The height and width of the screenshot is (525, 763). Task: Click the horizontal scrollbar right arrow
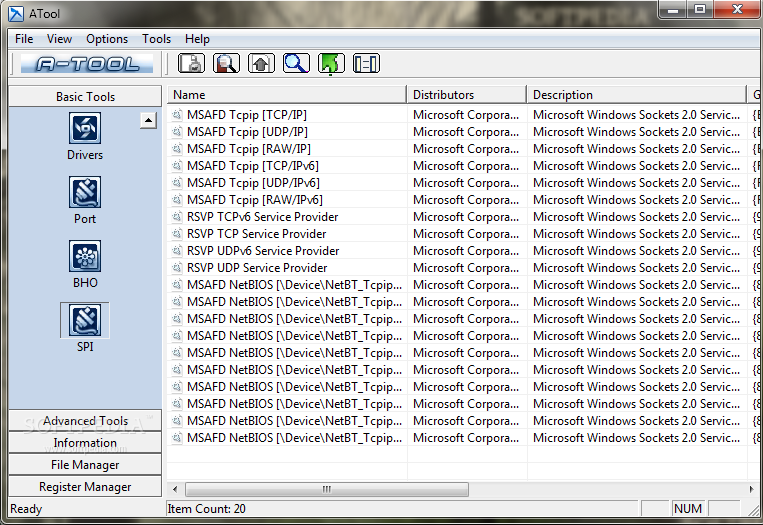[751, 489]
